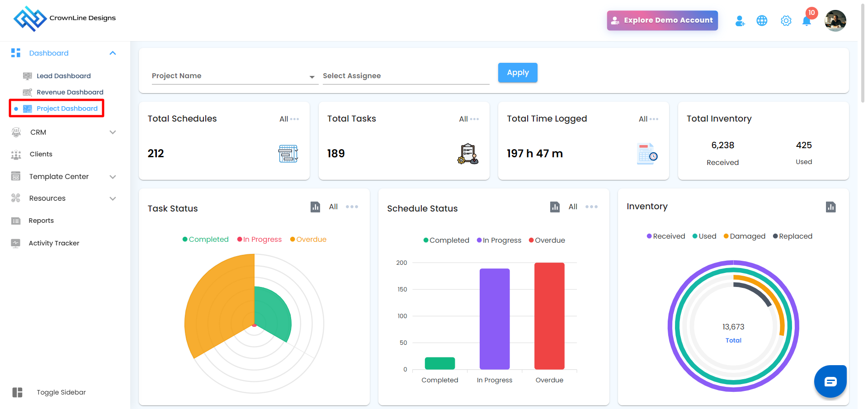Toggle the Overdue legend in Schedule Status
868x409 pixels.
(547, 240)
